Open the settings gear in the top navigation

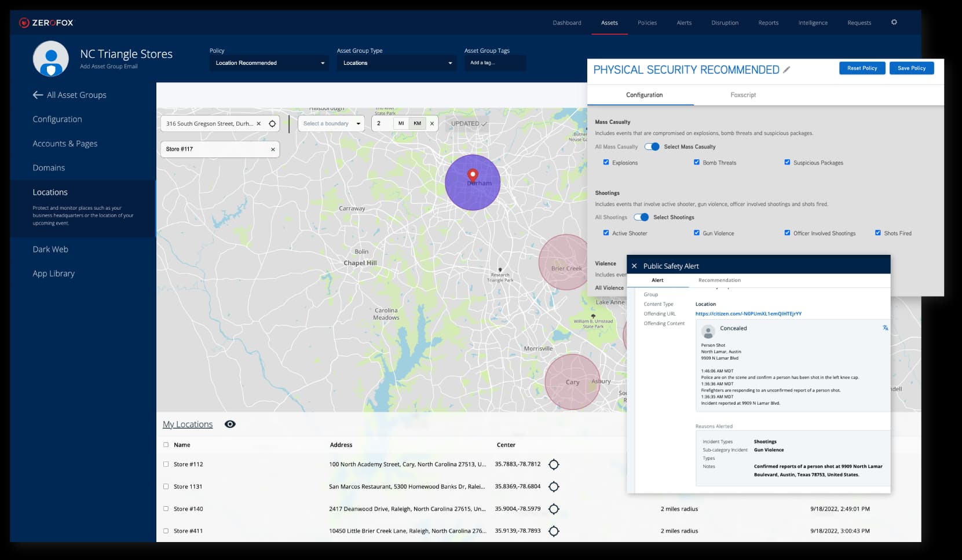(894, 22)
